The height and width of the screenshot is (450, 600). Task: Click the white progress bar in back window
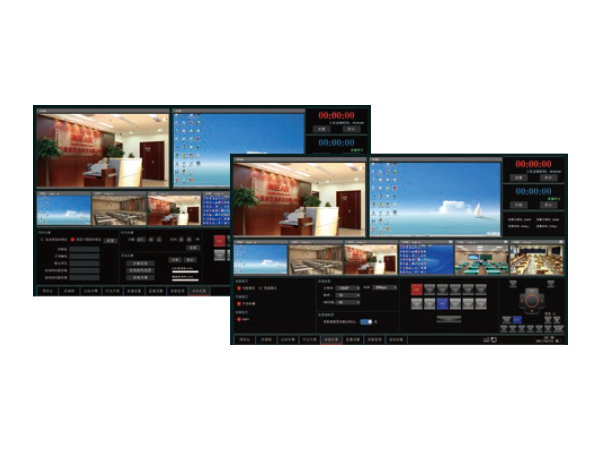187,270
